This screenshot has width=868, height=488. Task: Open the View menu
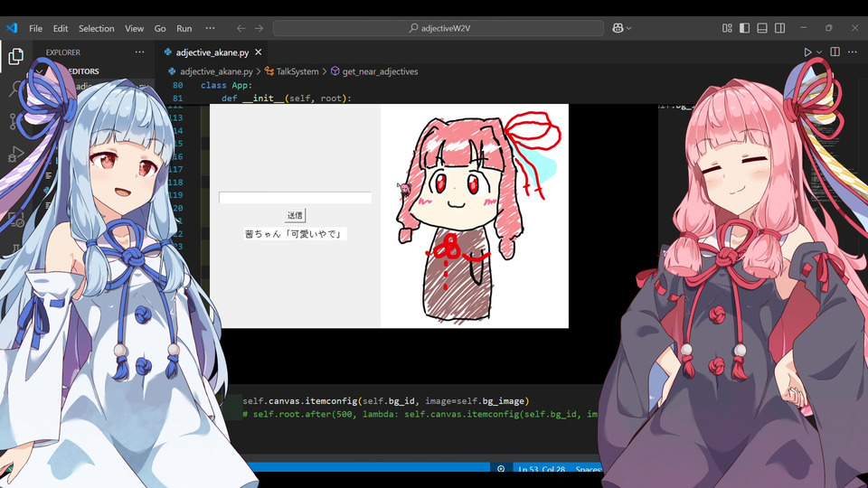point(134,28)
